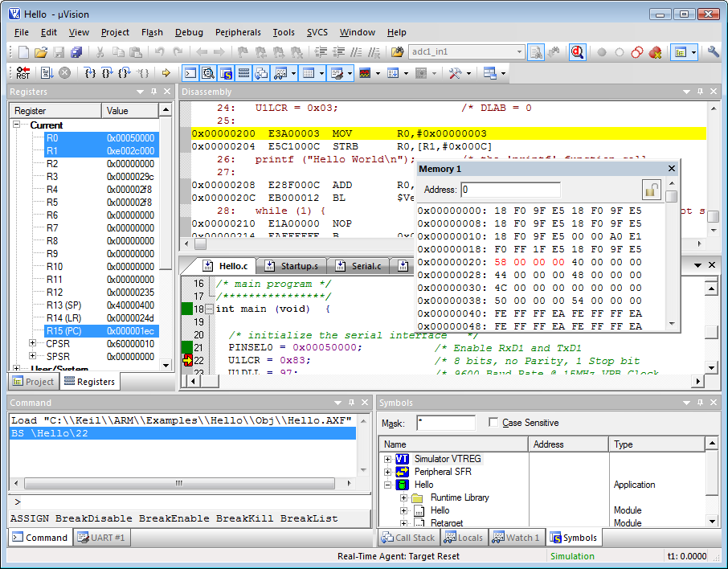
Task: Click the Memory 1 lock icon
Action: click(651, 190)
